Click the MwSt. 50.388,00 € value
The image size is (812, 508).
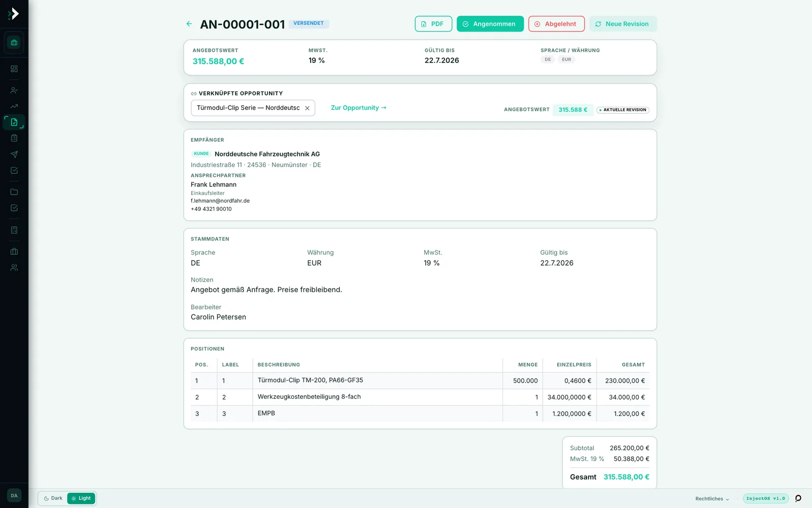tap(631, 459)
